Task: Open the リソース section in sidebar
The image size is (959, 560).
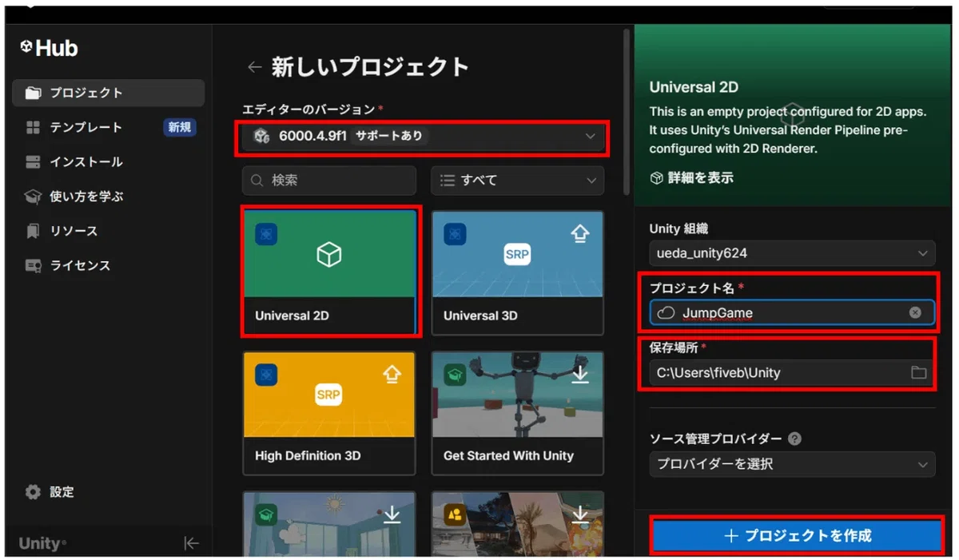Action: [x=108, y=231]
